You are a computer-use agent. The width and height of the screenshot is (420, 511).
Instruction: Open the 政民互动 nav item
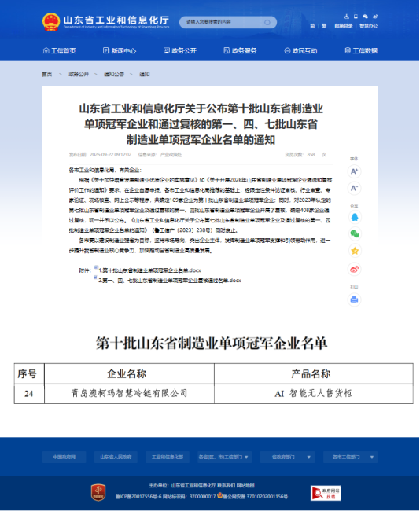(300, 50)
